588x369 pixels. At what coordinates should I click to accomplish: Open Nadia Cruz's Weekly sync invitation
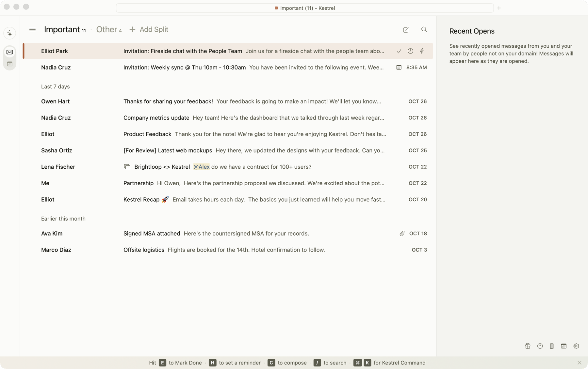pos(228,67)
